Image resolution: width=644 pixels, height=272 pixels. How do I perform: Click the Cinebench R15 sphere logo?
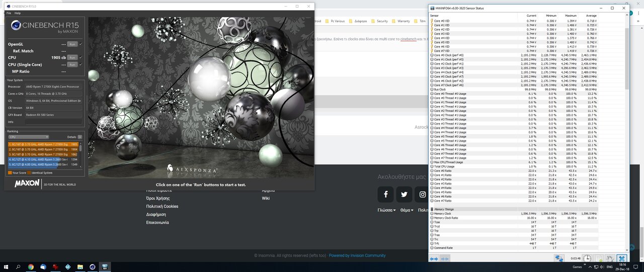tap(15, 26)
